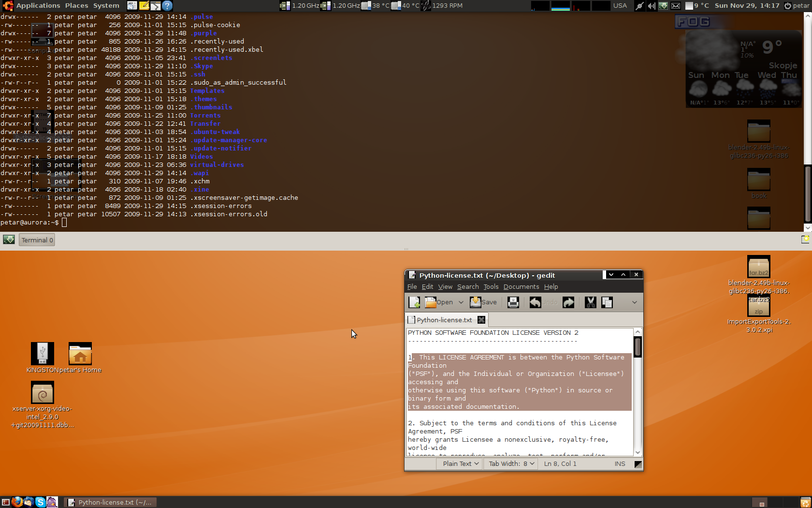Open Thunderbird from the bottom panel
This screenshot has width=812, height=508.
click(x=29, y=502)
